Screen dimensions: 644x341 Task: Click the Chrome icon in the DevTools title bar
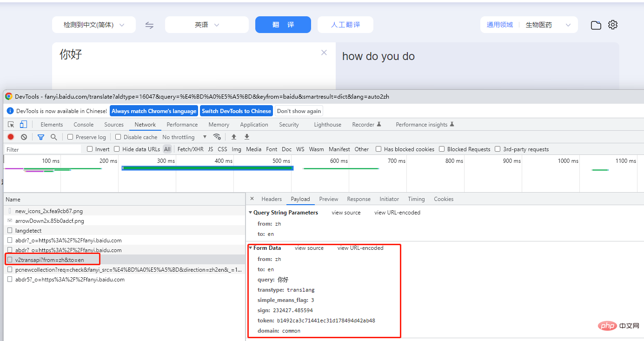point(9,96)
